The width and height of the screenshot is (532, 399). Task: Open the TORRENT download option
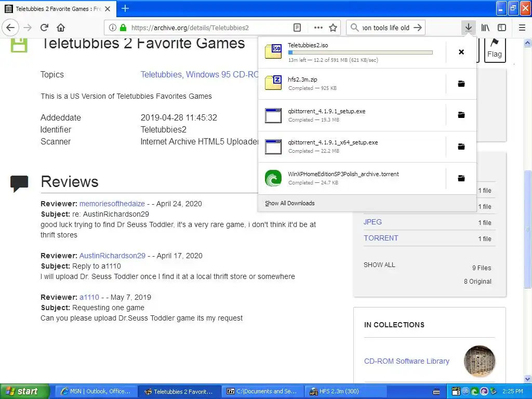coord(381,238)
